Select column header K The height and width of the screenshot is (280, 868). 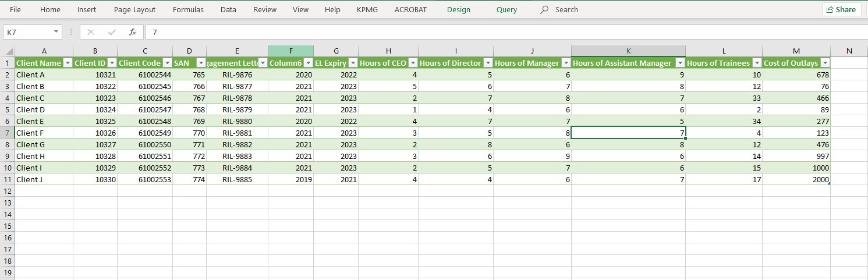(628, 51)
